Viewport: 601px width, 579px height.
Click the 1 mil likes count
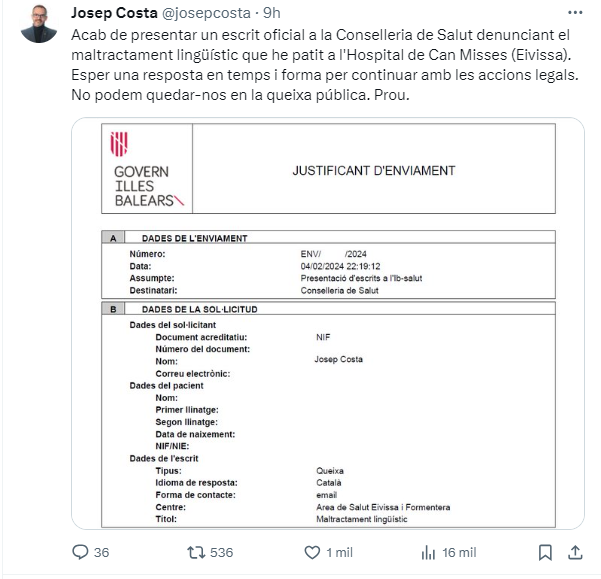[339, 553]
